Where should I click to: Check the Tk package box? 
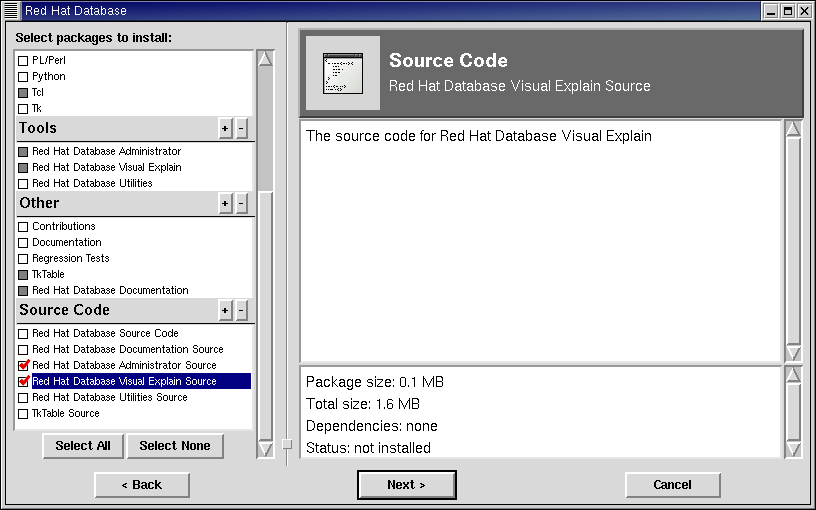[23, 109]
